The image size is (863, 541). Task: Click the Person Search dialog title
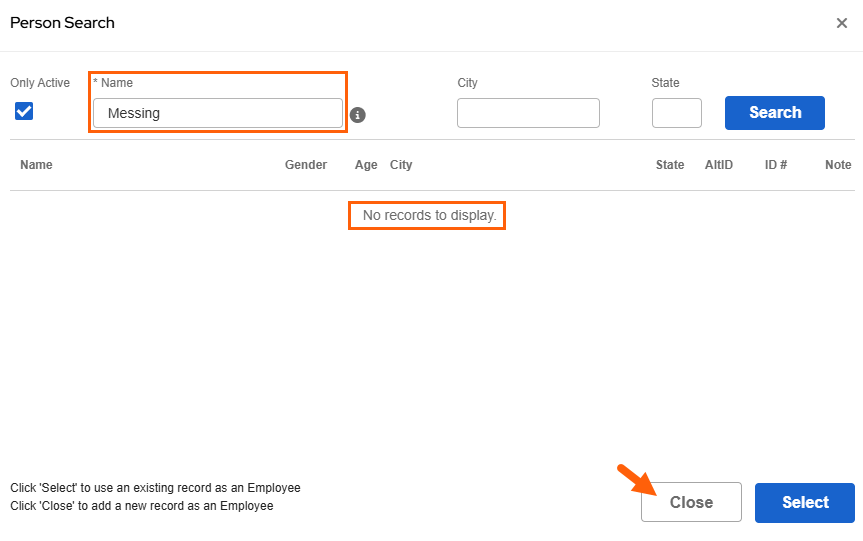pos(62,23)
